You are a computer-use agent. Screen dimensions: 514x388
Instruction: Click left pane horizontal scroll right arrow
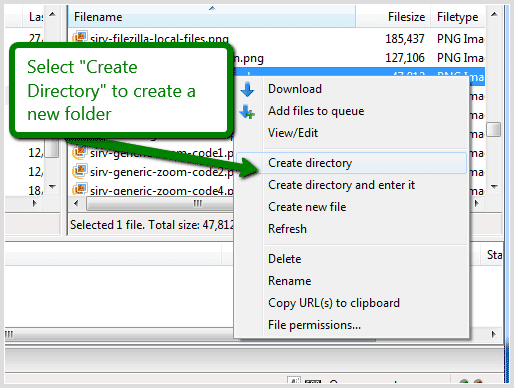[x=34, y=203]
